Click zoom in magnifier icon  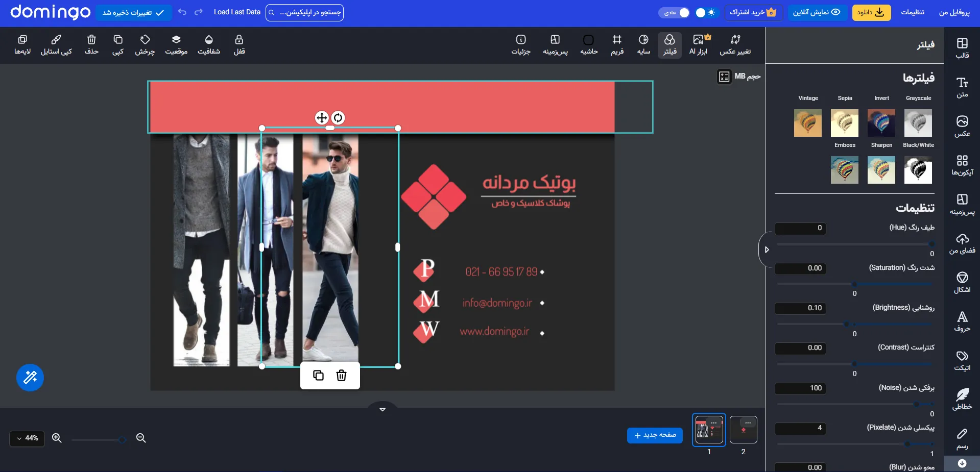pyautogui.click(x=57, y=438)
